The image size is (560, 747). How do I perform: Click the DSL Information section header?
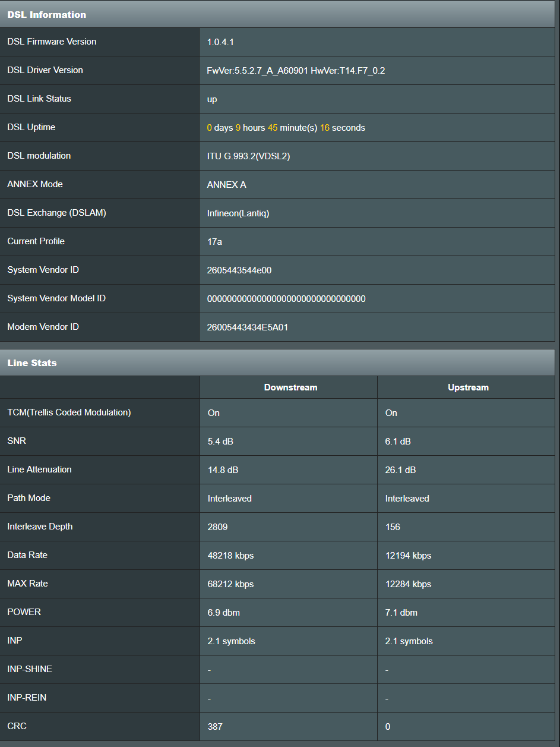pyautogui.click(x=46, y=15)
